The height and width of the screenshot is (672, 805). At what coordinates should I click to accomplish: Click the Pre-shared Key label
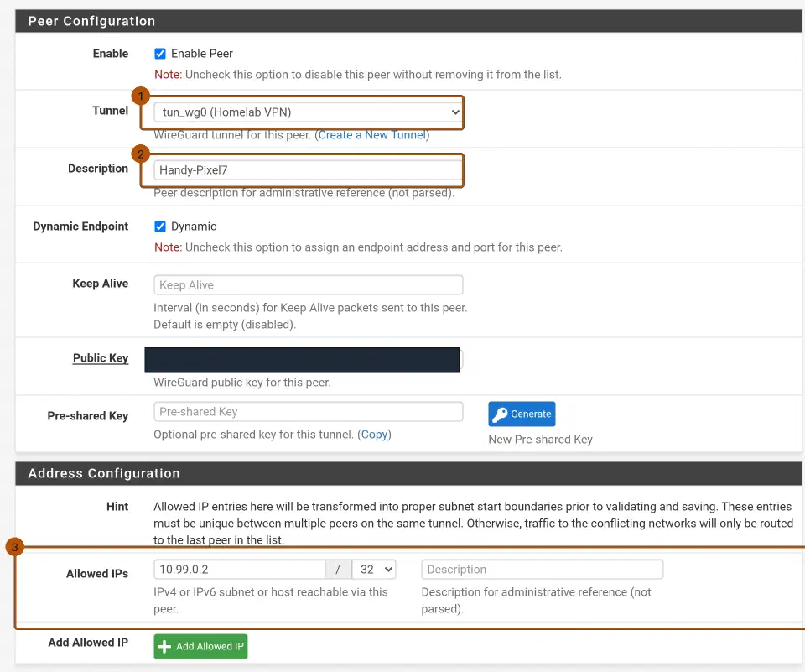(88, 415)
